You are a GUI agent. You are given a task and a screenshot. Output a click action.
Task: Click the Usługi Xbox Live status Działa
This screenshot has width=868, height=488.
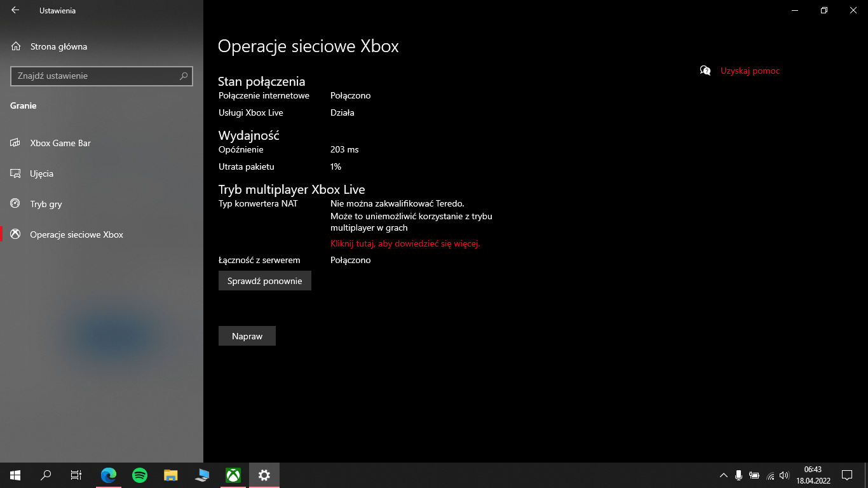pyautogui.click(x=342, y=112)
